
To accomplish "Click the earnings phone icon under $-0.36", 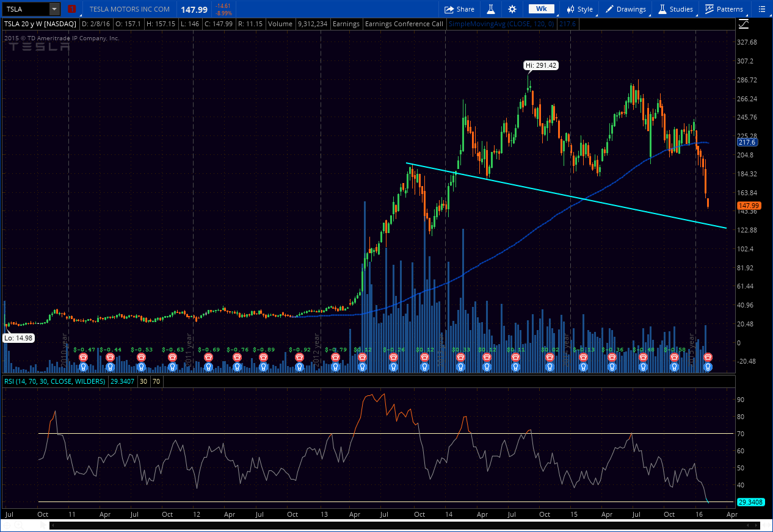I will (612, 357).
